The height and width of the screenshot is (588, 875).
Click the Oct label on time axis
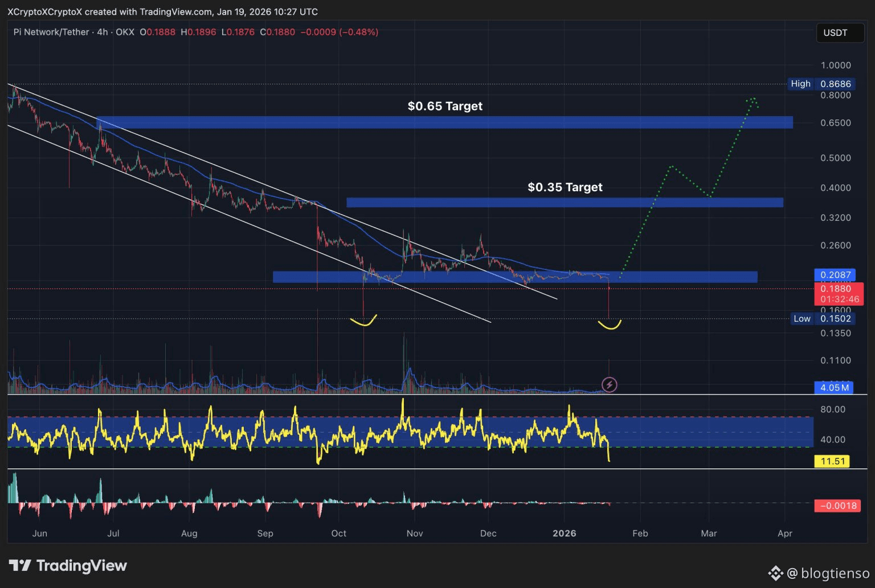(x=339, y=533)
